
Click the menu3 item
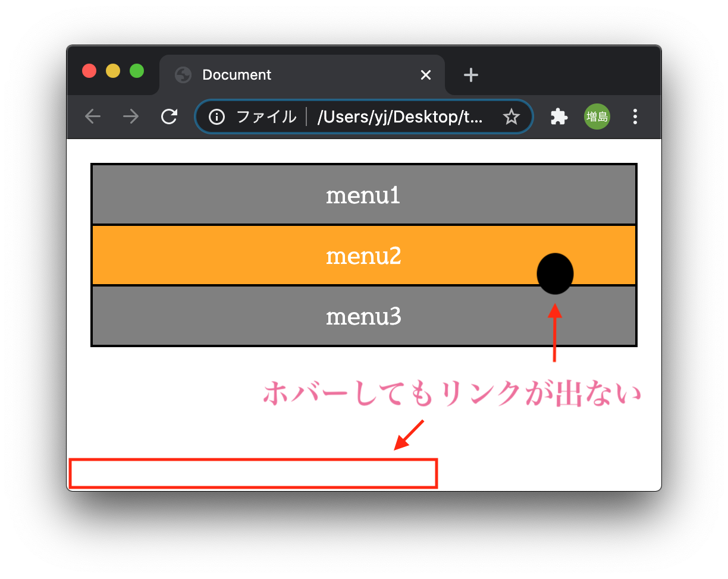click(364, 316)
